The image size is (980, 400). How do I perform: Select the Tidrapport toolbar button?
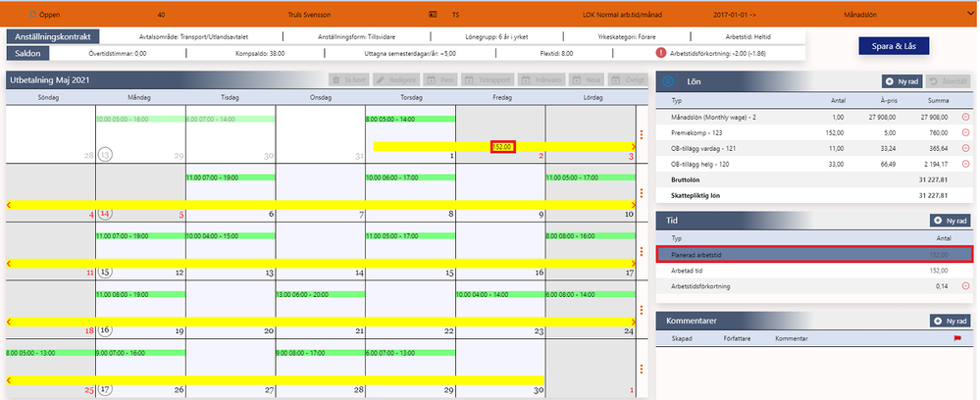click(487, 80)
